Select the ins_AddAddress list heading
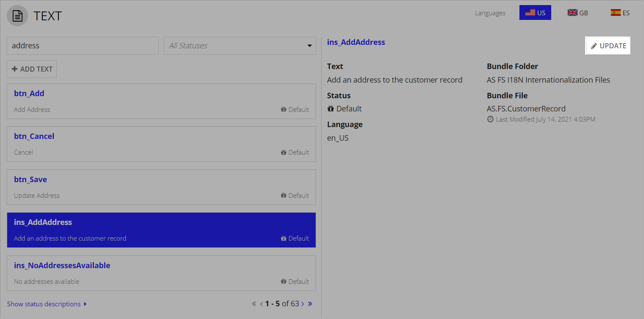 click(x=43, y=222)
